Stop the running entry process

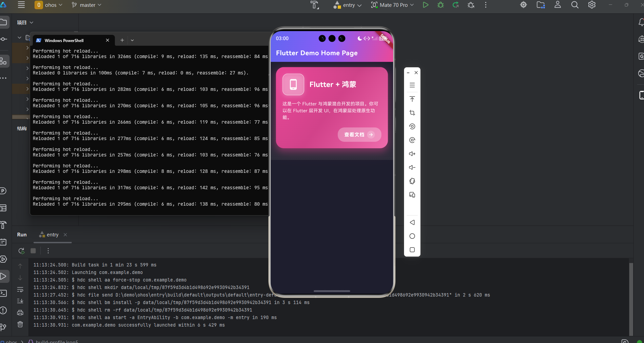click(x=33, y=251)
